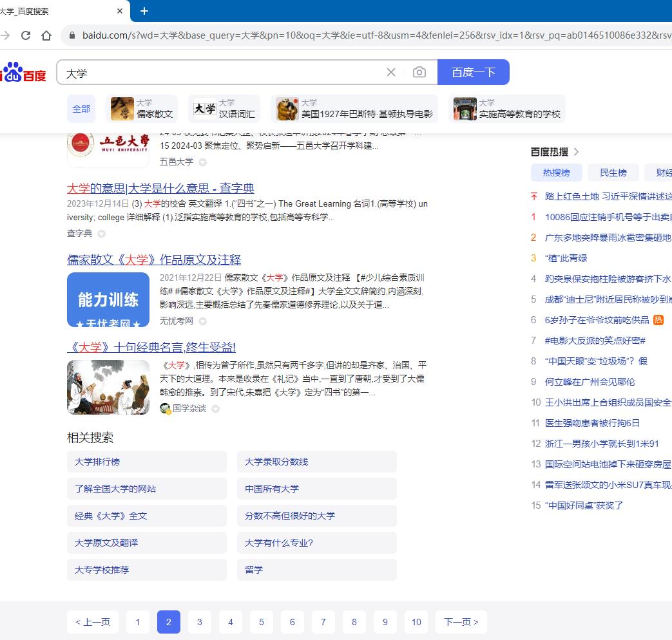The width and height of the screenshot is (672, 640).
Task: Open hot search 6岁孙子在爷爷坟前吃供品
Action: [597, 320]
